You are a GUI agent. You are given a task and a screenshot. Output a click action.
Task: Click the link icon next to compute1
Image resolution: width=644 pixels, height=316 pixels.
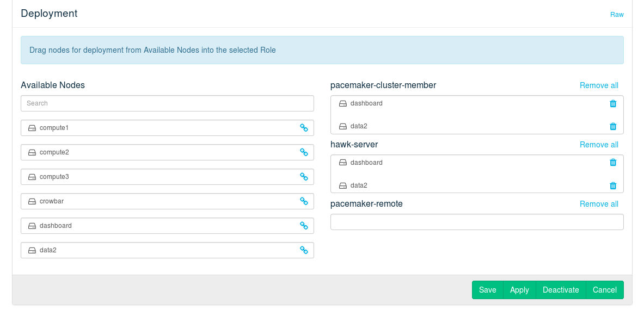304,128
